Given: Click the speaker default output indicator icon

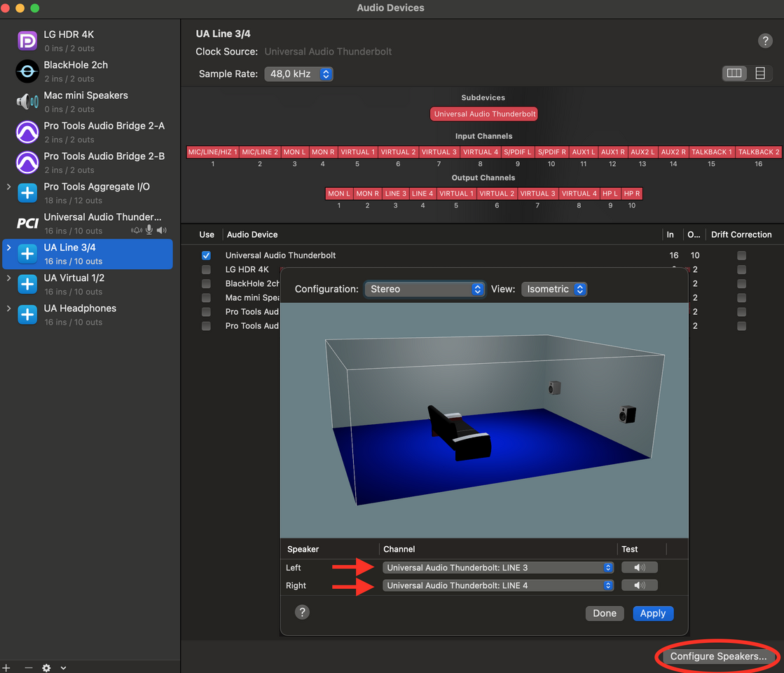Looking at the screenshot, I should click(x=162, y=230).
